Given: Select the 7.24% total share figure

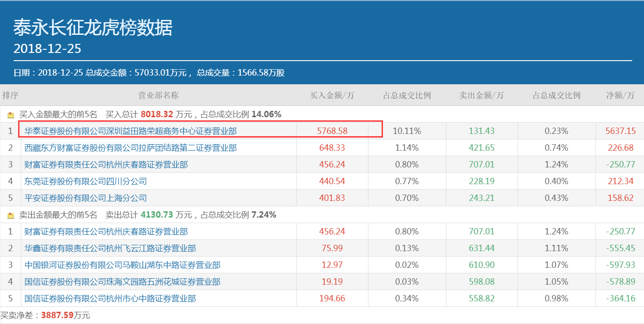Looking at the screenshot, I should (x=264, y=215).
